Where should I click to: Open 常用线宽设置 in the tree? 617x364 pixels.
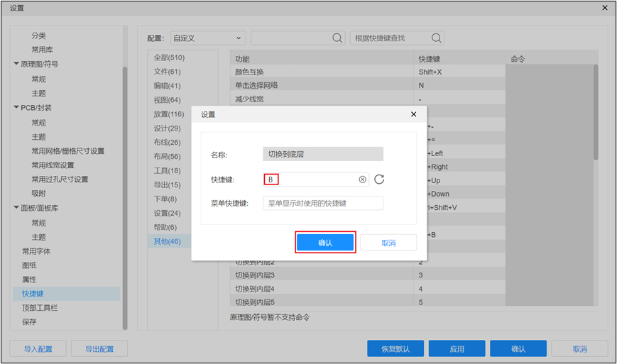click(x=53, y=165)
